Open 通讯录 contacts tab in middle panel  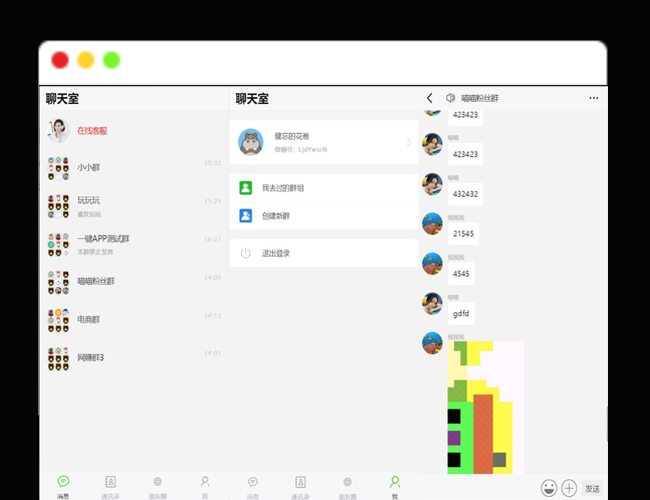300,486
